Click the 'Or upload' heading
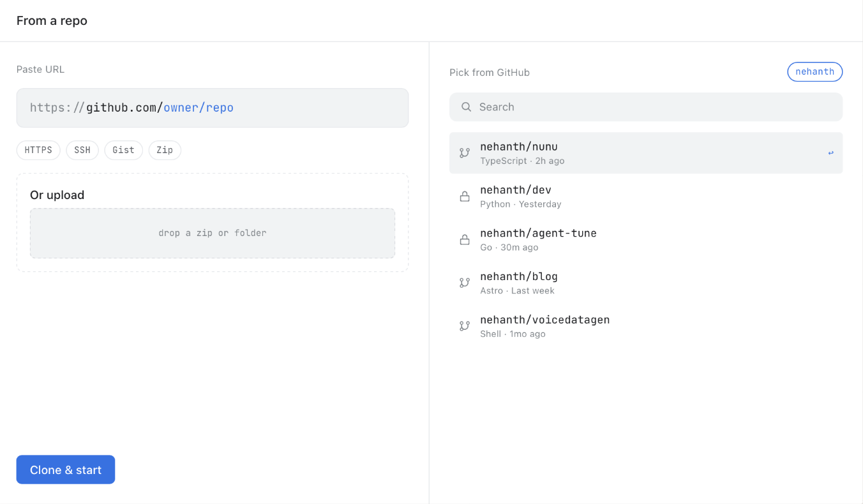Image resolution: width=863 pixels, height=504 pixels. (x=57, y=195)
